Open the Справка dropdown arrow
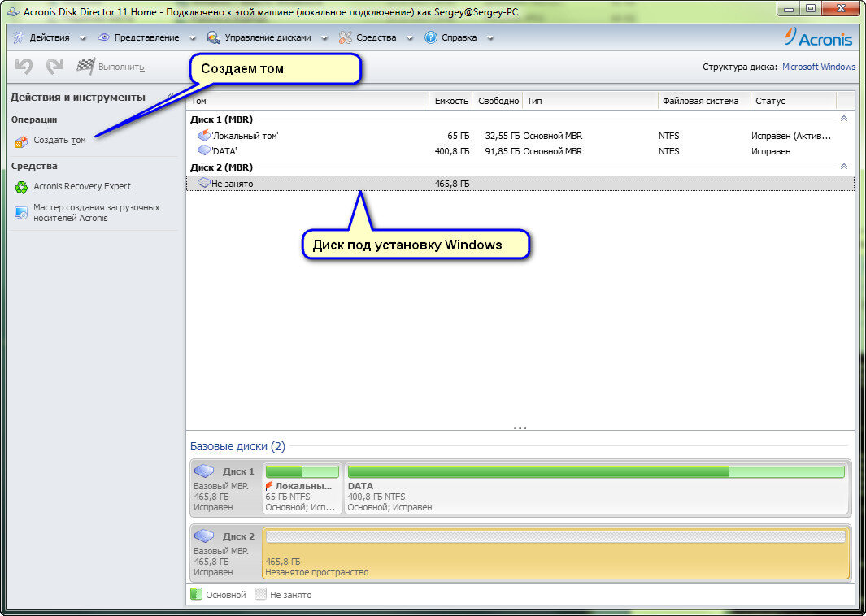This screenshot has height=616, width=866. pos(490,38)
